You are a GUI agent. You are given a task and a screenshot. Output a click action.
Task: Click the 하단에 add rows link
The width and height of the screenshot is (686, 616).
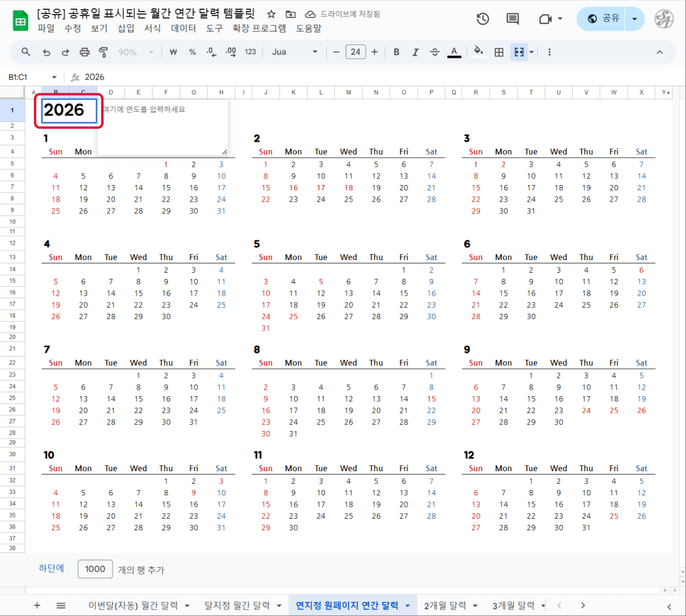[x=52, y=568]
